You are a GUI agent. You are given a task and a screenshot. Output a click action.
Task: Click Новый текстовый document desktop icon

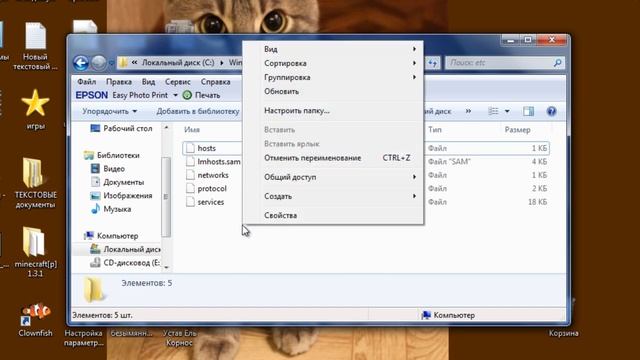point(35,46)
